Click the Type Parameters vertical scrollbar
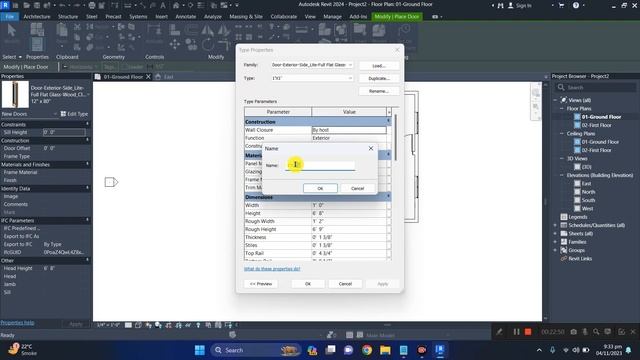The height and width of the screenshot is (360, 640). pyautogui.click(x=395, y=137)
